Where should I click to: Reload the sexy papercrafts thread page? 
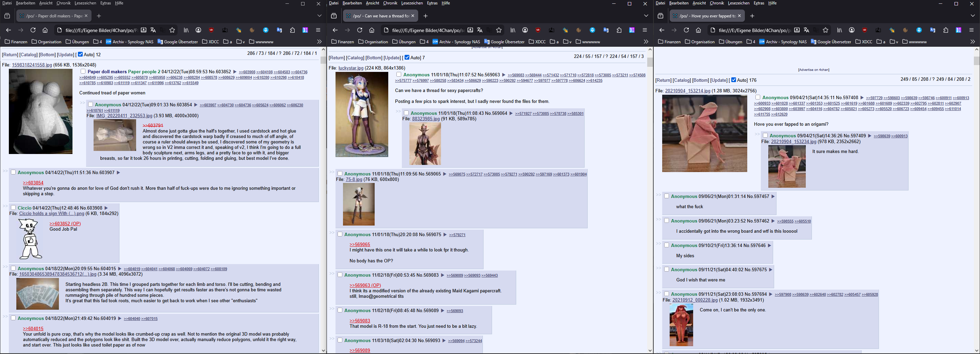360,30
